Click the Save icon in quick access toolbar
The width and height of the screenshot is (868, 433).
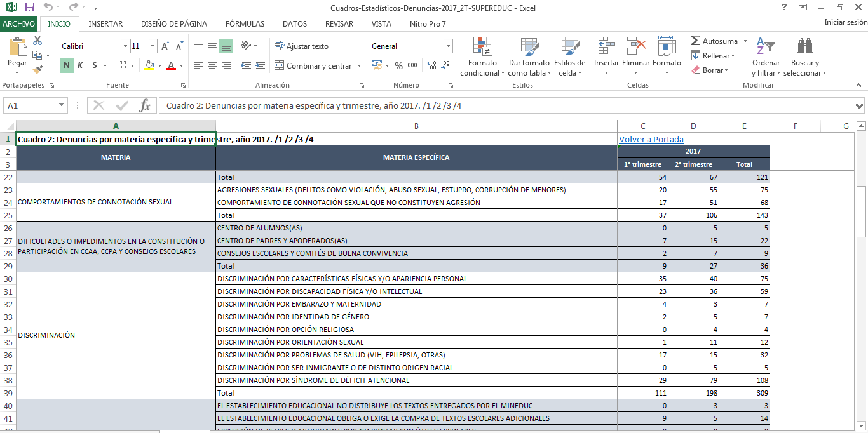pyautogui.click(x=29, y=8)
